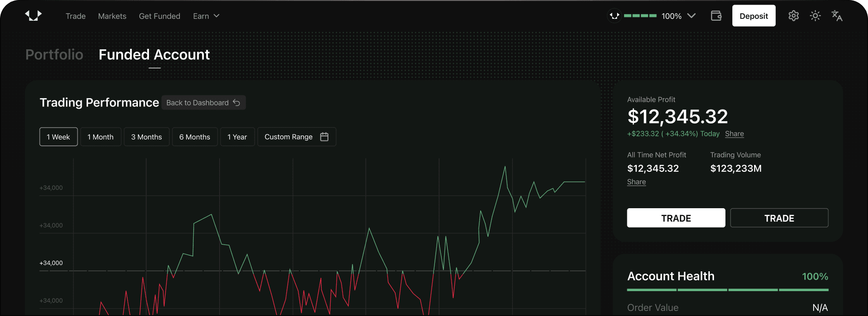The width and height of the screenshot is (868, 316).
Task: Click the white filled TRADE button
Action: click(676, 218)
